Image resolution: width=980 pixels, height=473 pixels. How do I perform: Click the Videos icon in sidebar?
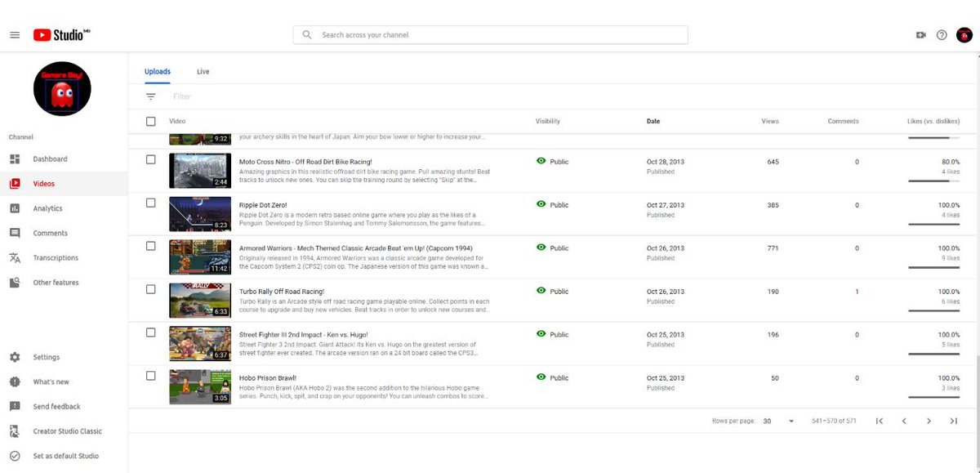[x=15, y=184]
